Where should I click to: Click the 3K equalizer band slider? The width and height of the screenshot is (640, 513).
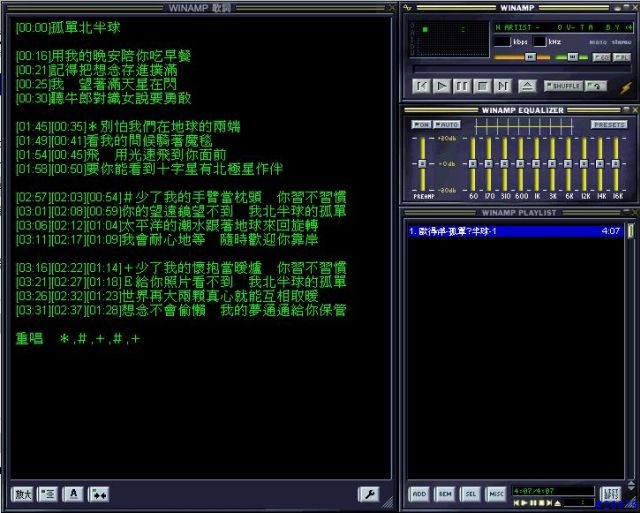point(552,164)
